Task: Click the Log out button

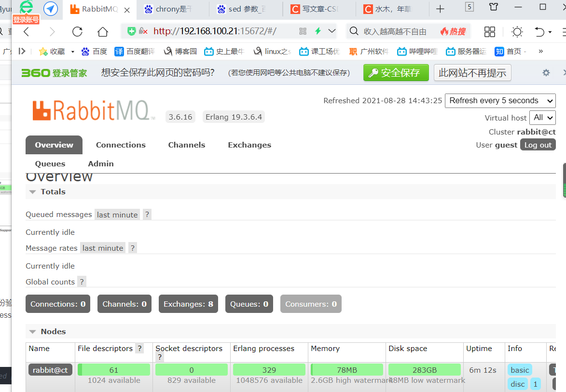Action: (x=538, y=145)
